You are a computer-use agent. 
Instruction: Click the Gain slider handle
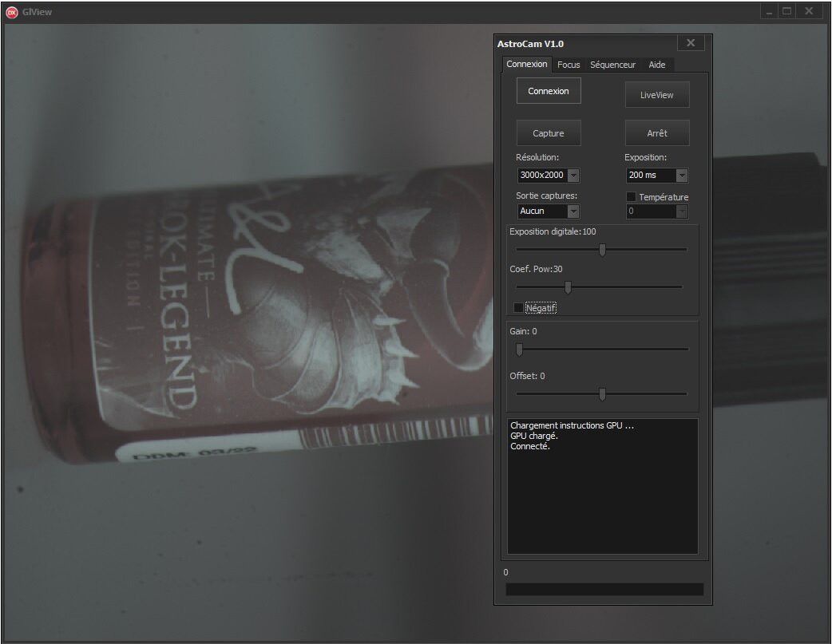tap(520, 349)
